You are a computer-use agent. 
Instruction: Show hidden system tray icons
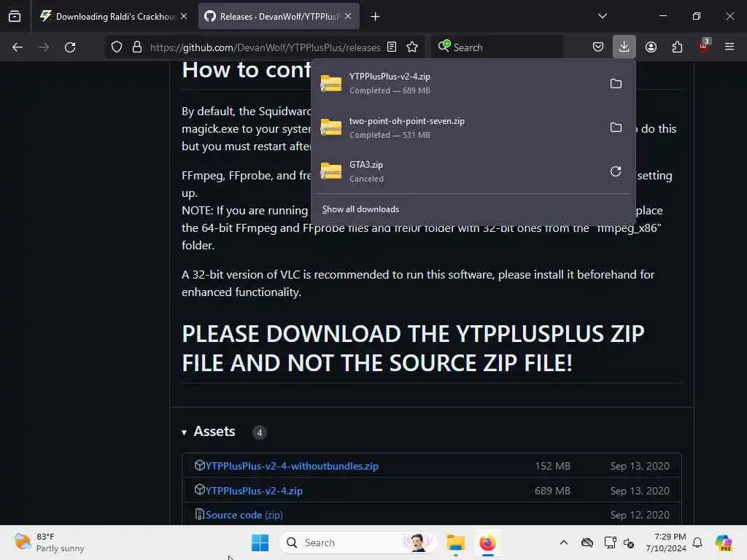point(564,542)
